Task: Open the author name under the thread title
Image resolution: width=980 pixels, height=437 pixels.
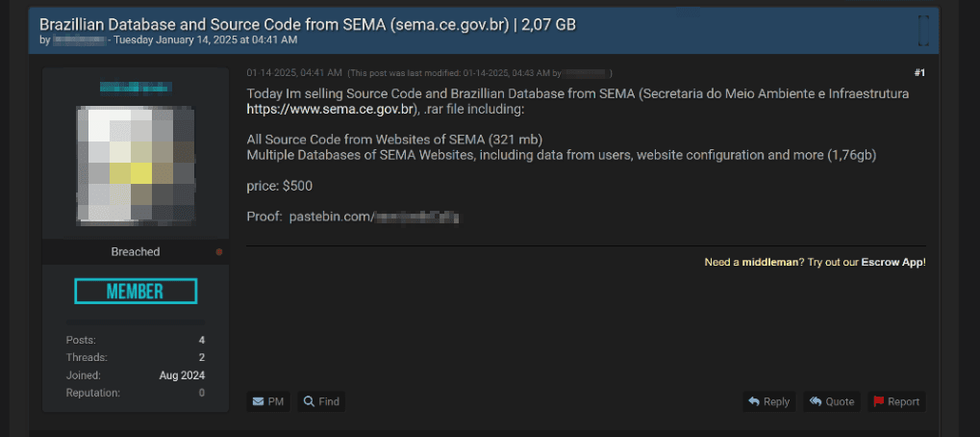Action: point(79,40)
